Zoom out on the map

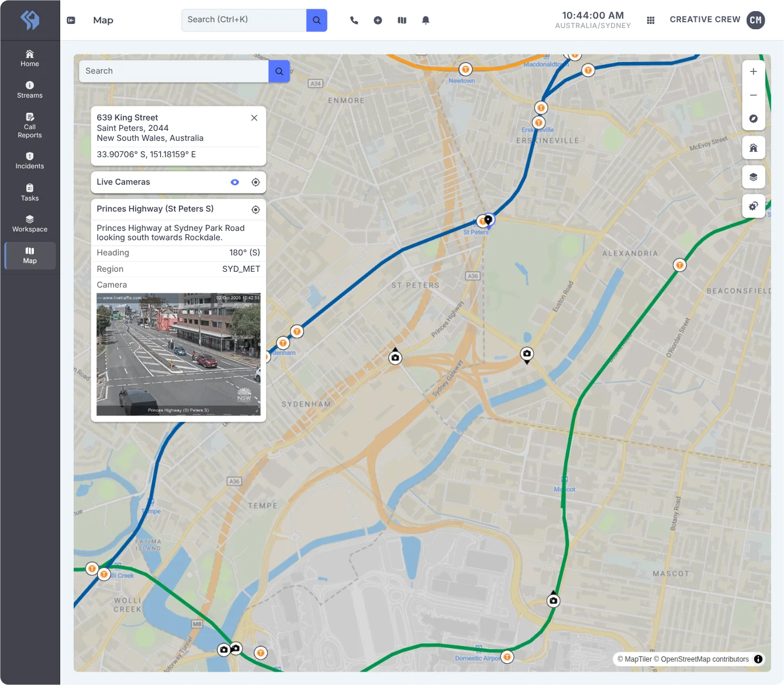tap(754, 95)
